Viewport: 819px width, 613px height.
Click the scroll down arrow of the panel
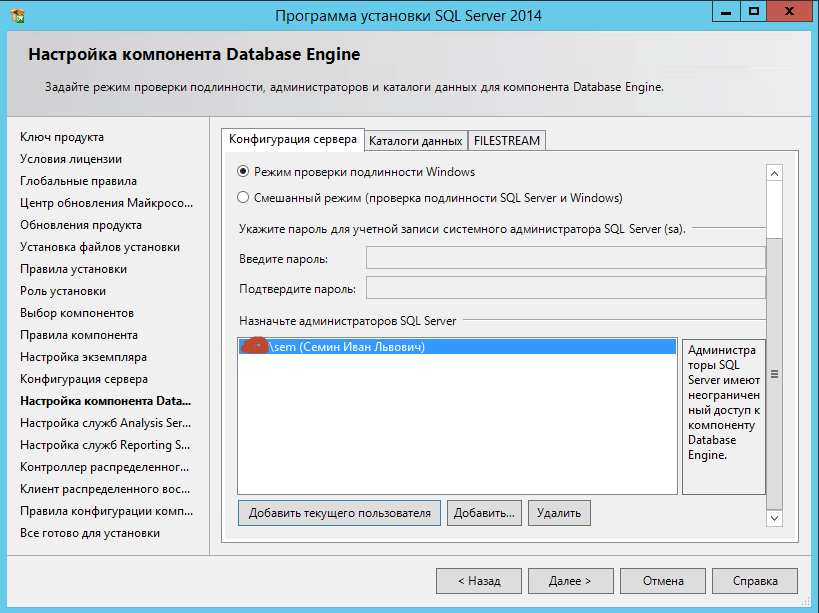pyautogui.click(x=774, y=518)
